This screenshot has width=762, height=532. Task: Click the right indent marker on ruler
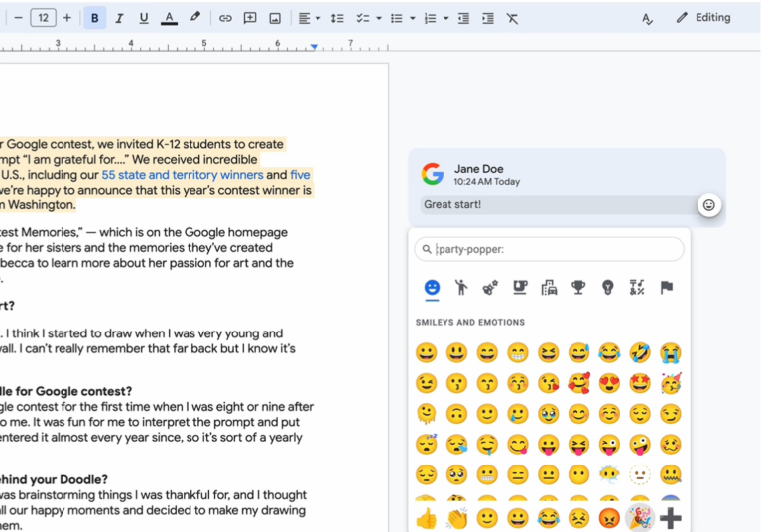[x=315, y=47]
